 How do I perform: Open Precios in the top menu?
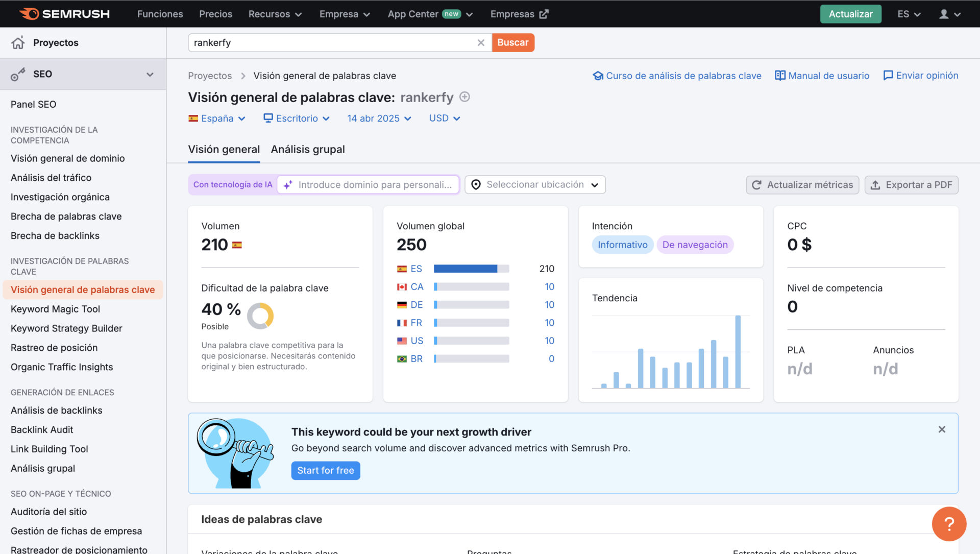pyautogui.click(x=216, y=14)
